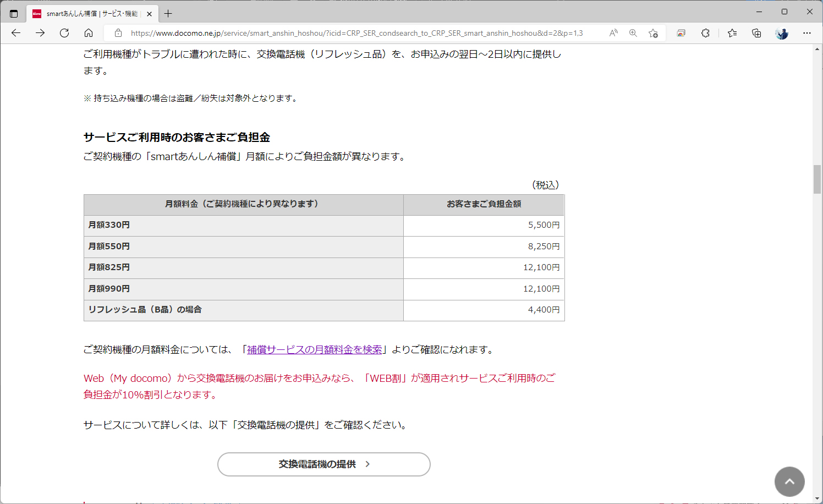
Task: Open the pinned colorful extension beside the address bar
Action: (681, 33)
